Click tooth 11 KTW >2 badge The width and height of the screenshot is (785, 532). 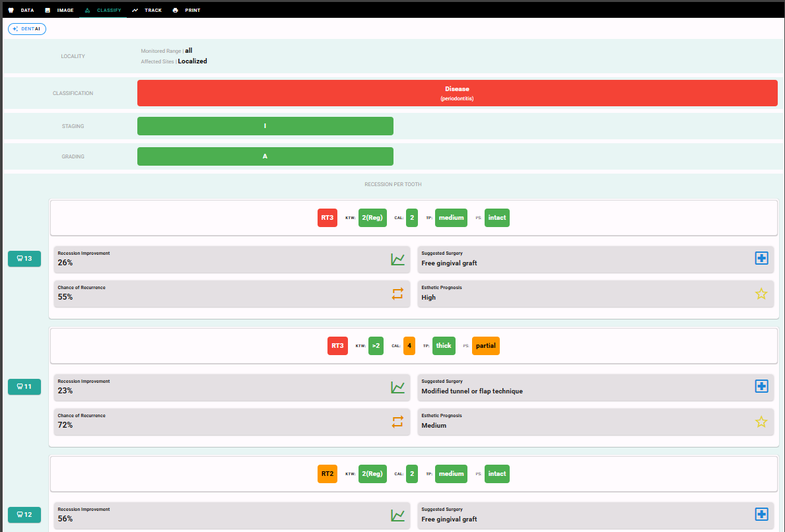376,346
